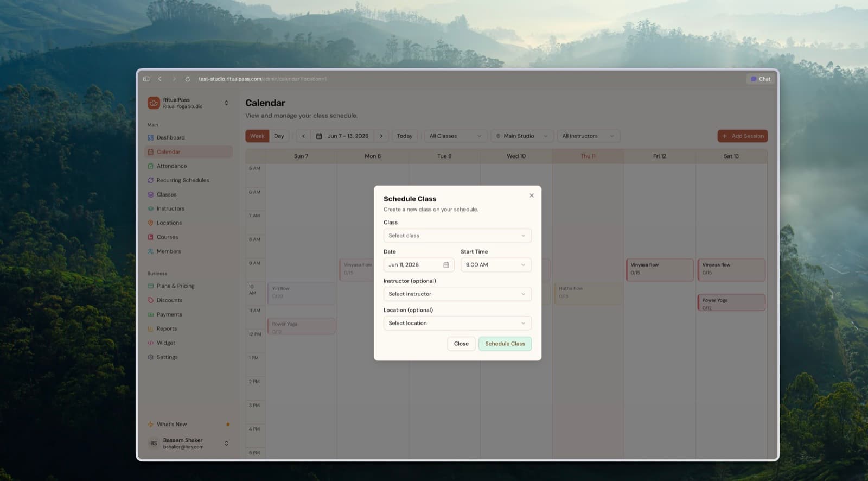Close the Schedule Class dialog with X
This screenshot has width=868, height=481.
click(532, 195)
